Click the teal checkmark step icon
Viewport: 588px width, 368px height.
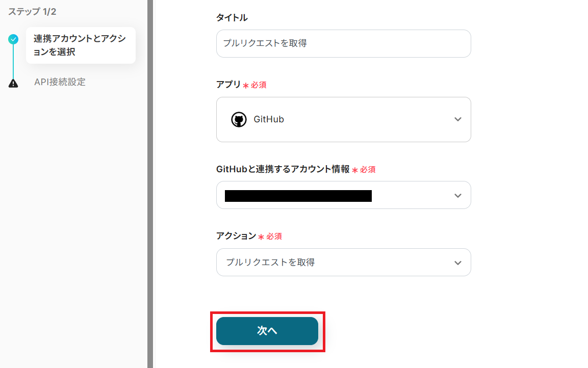click(14, 39)
